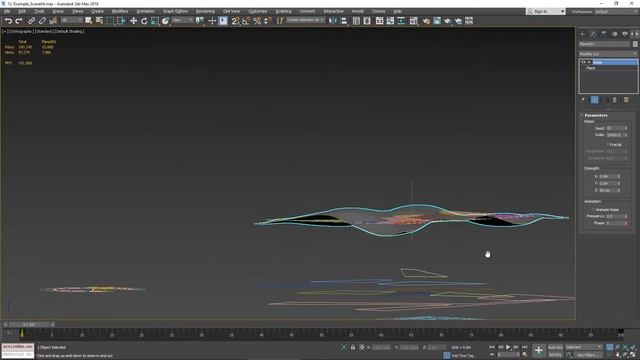Open the Workspaces Default dropdown
The height and width of the screenshot is (360, 640).
[616, 11]
